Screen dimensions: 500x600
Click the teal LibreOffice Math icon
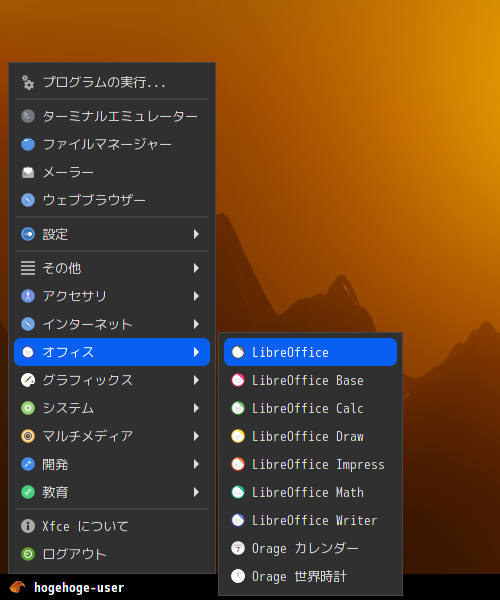point(238,492)
